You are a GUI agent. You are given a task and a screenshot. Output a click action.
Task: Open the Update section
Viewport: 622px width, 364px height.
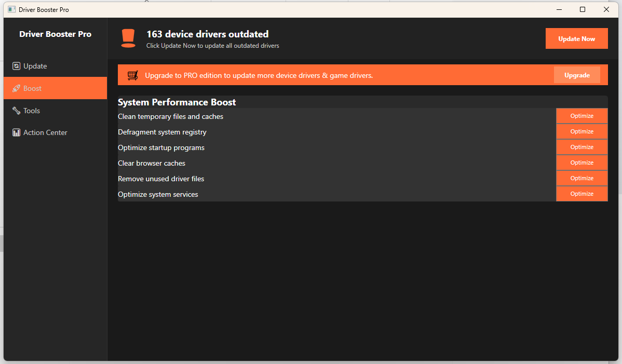coord(55,66)
